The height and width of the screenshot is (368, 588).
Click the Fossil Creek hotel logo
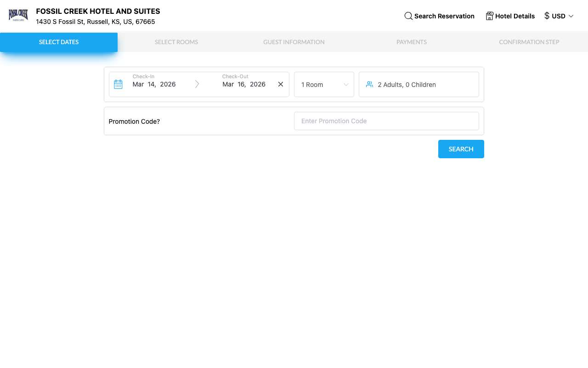(x=18, y=16)
